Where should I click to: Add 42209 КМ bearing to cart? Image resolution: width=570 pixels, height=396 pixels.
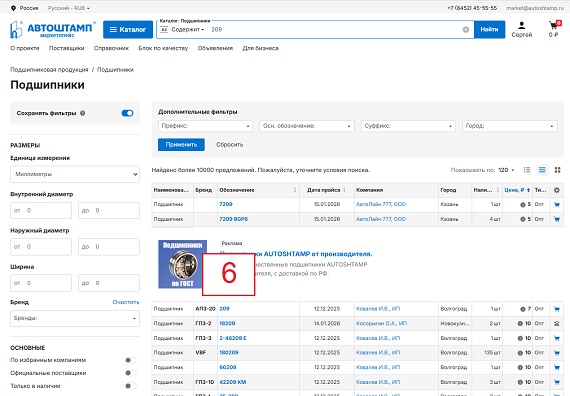557,382
